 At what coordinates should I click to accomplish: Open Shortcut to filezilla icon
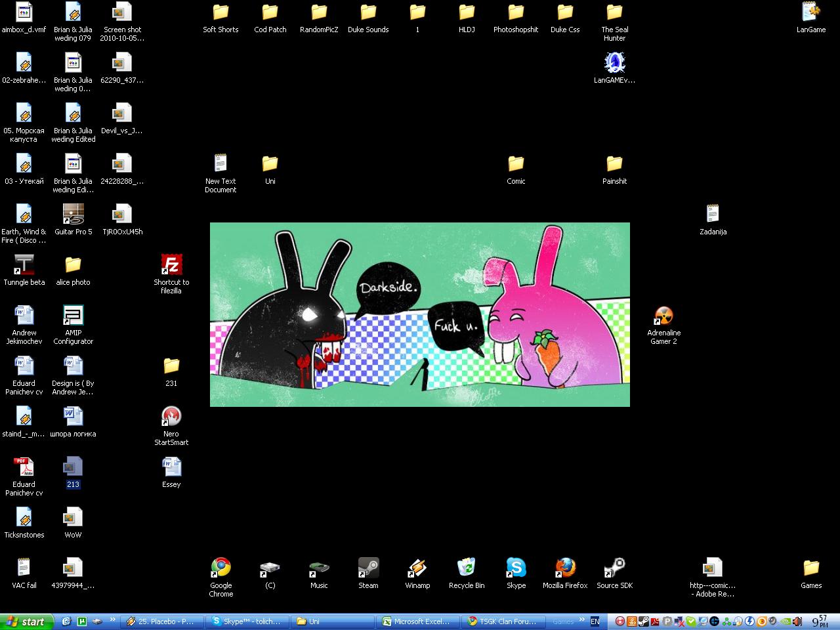tap(171, 265)
